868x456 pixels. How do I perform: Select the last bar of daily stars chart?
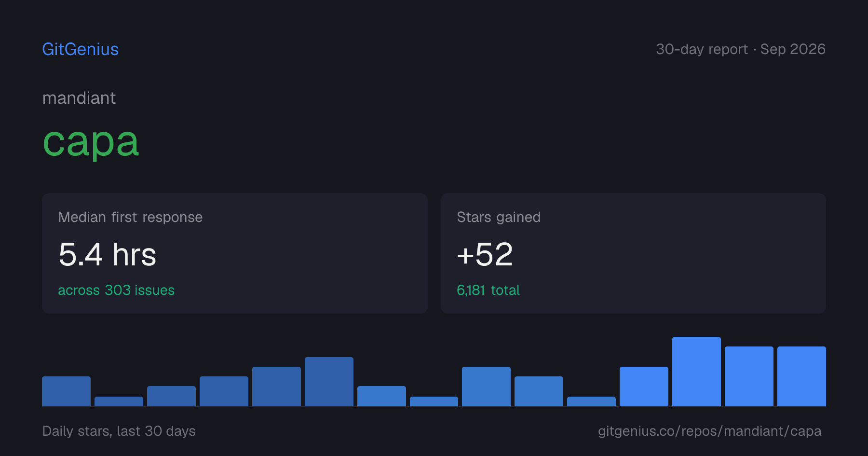[801, 376]
